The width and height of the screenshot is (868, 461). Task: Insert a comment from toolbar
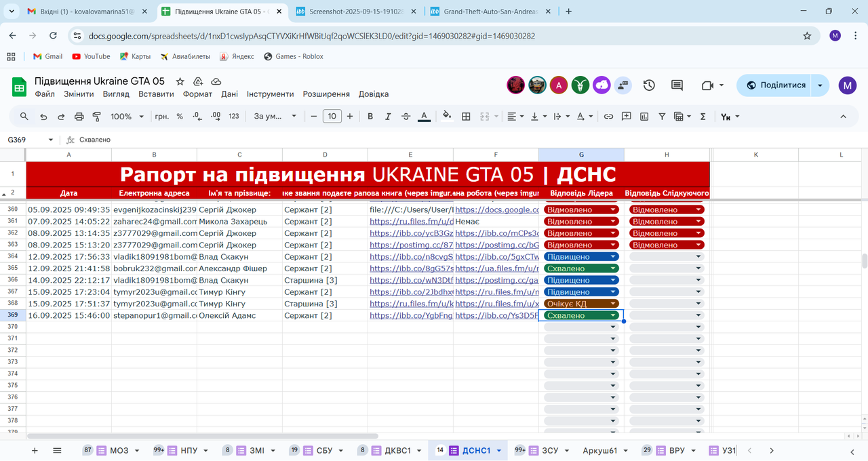[x=627, y=117]
